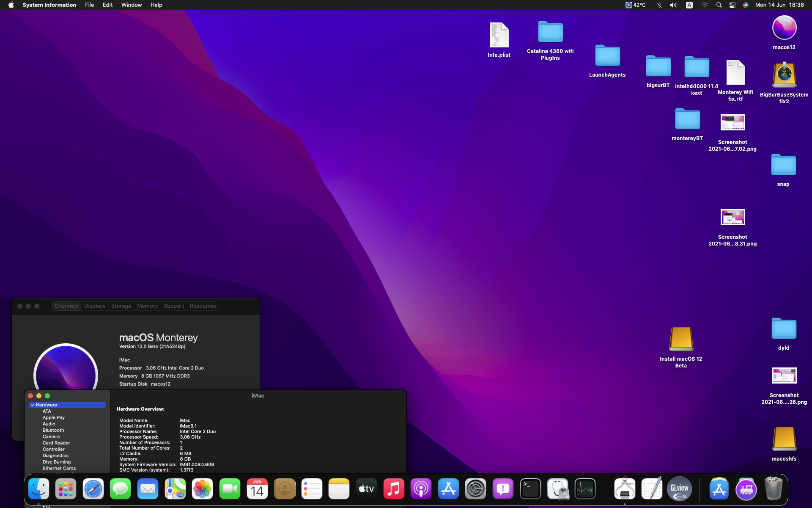Viewport: 812px width, 508px height.
Task: Select Bluetooth in the hardware list
Action: coord(53,430)
